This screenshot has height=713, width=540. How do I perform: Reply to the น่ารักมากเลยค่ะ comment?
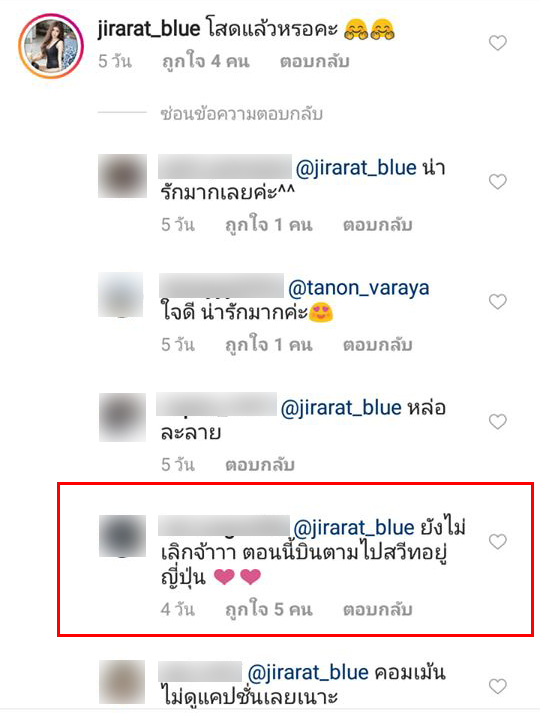pyautogui.click(x=377, y=225)
